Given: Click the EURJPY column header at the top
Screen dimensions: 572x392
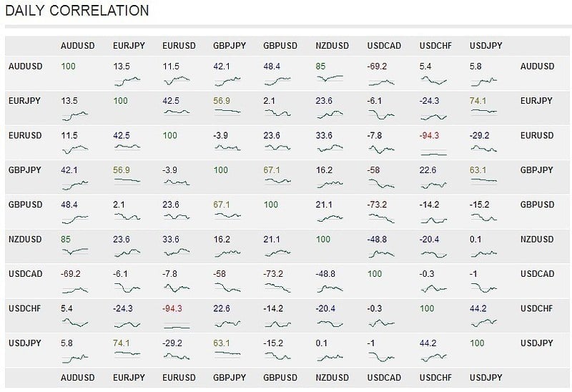Looking at the screenshot, I should (129, 46).
